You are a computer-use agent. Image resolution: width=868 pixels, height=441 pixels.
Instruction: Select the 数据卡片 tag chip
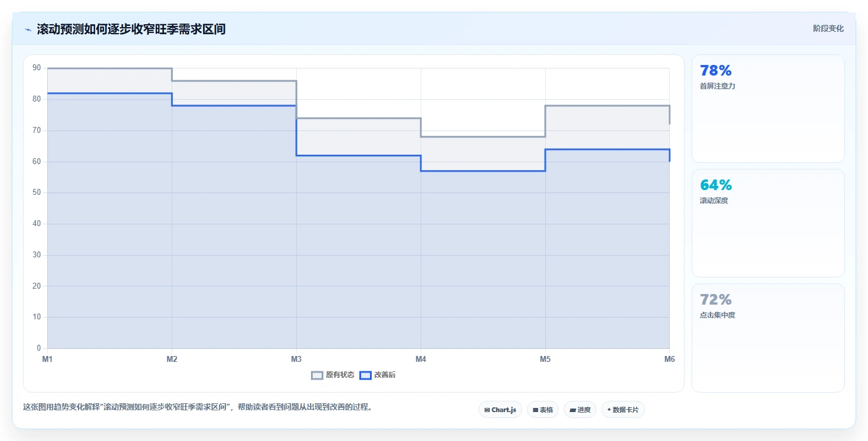coord(623,410)
